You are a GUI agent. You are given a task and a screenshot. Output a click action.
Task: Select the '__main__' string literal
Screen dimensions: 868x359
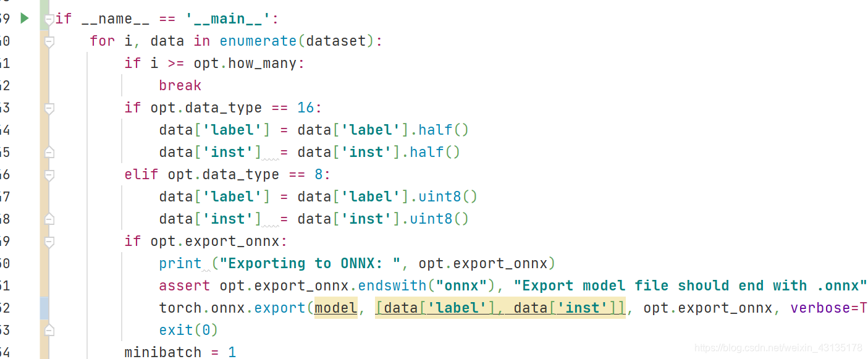(x=229, y=19)
